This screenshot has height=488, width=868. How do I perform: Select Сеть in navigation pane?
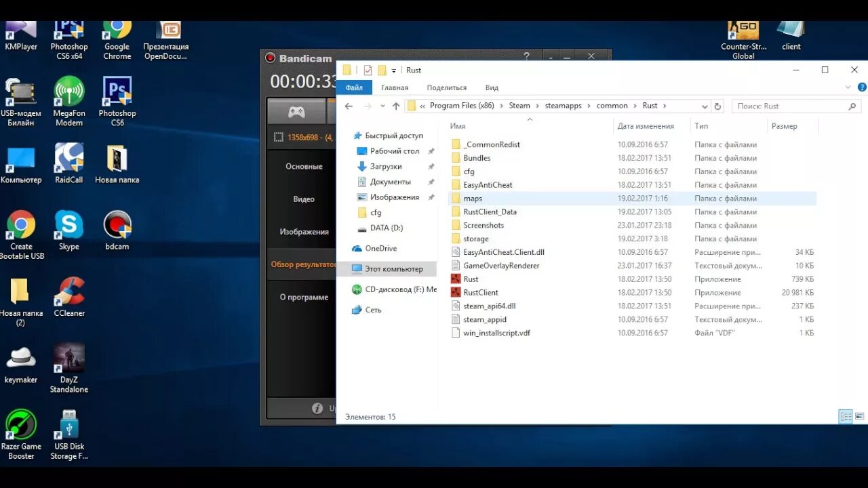coord(373,310)
